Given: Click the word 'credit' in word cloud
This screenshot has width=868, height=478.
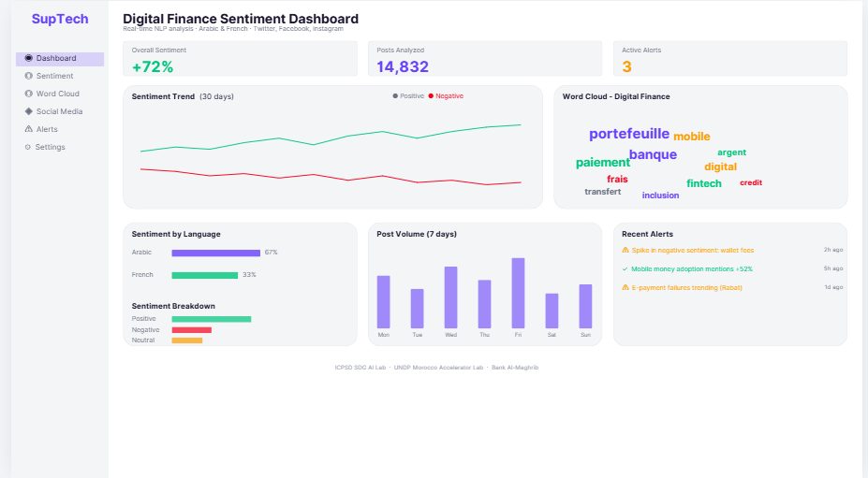Looking at the screenshot, I should pyautogui.click(x=751, y=182).
